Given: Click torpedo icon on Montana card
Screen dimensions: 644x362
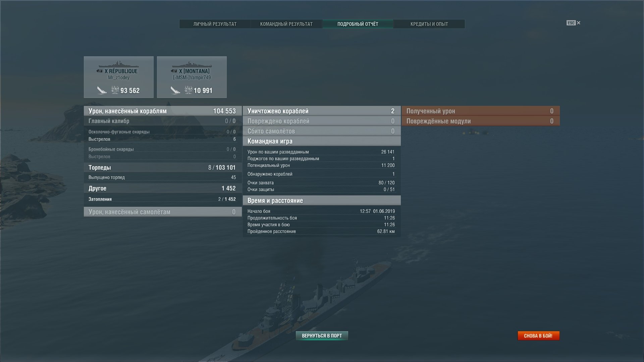Looking at the screenshot, I should pyautogui.click(x=175, y=90).
